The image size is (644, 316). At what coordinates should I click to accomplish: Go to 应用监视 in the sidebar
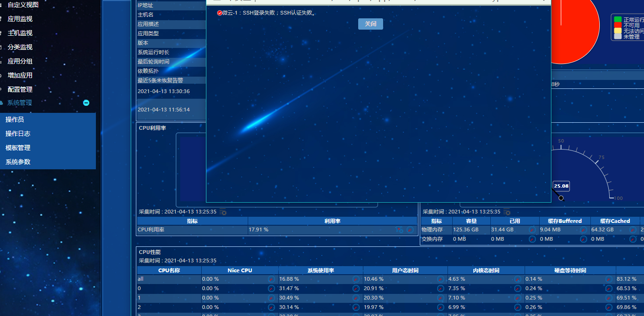[20, 19]
